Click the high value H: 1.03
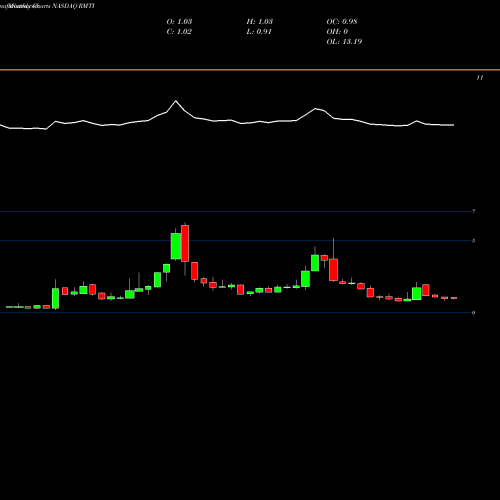The image size is (500, 500). point(260,22)
